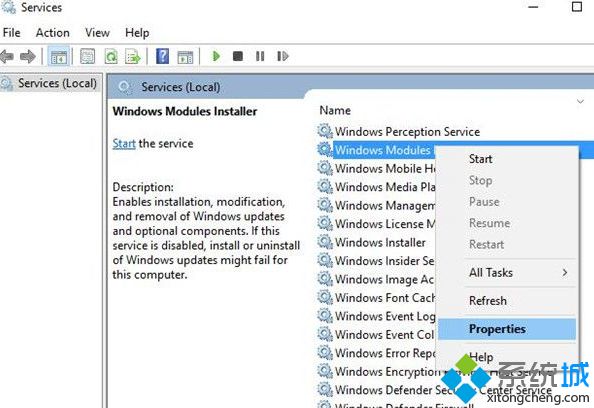Open the Action menu
The image size is (594, 408).
coord(53,33)
